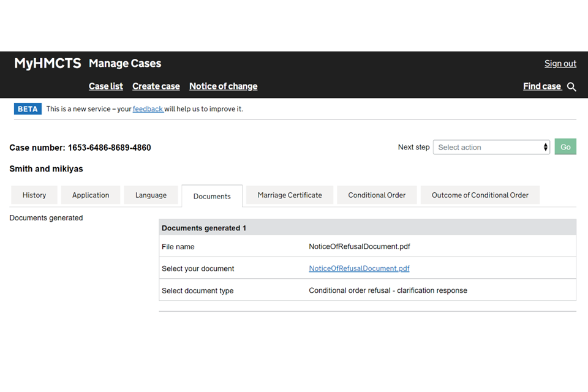
Task: Go to the Conditional Order tab
Action: (x=377, y=195)
